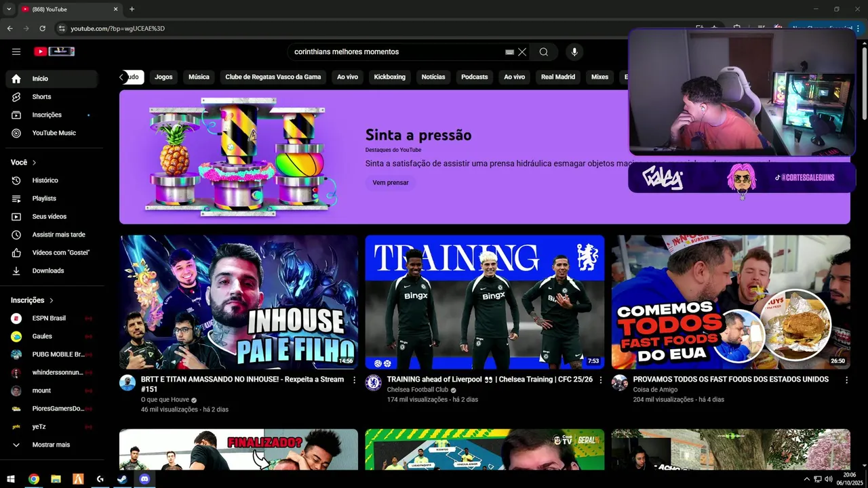Open the on-screen keyboard icon in search box
Image resolution: width=868 pixels, height=488 pixels.
click(510, 52)
